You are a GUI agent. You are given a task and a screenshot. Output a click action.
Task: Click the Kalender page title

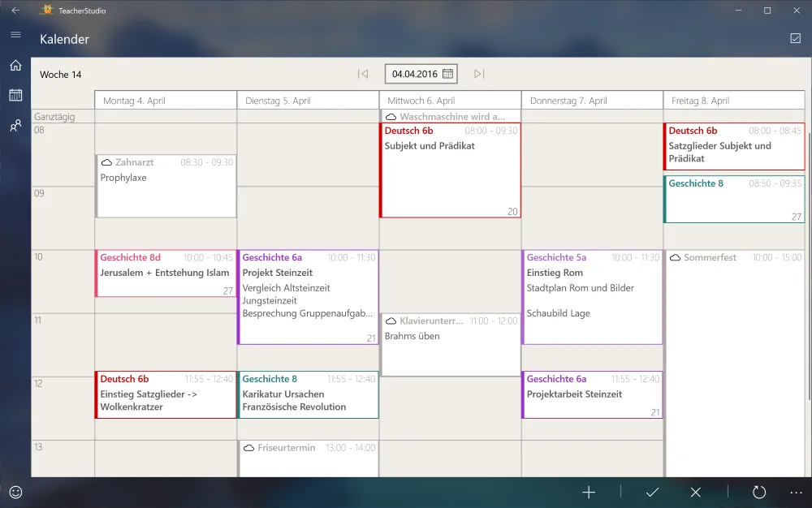point(64,39)
